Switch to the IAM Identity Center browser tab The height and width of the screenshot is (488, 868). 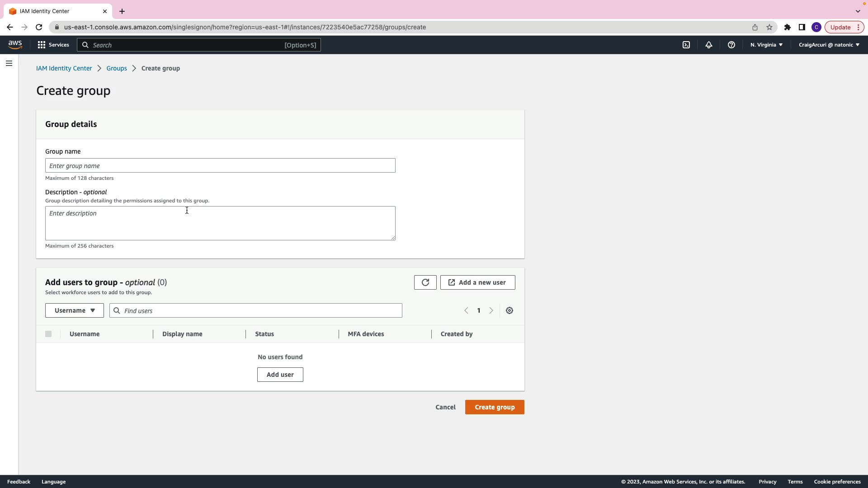(x=54, y=11)
